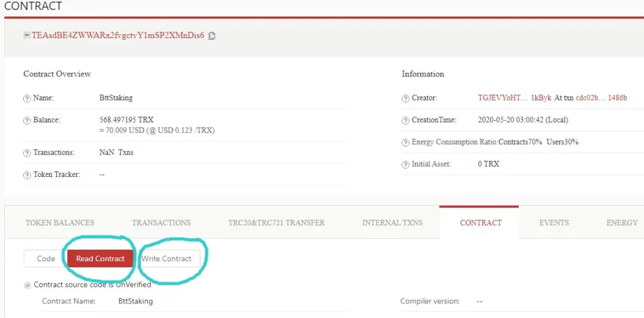Click the balance value 568.497195 TRX
This screenshot has width=644, height=318.
pyautogui.click(x=126, y=120)
